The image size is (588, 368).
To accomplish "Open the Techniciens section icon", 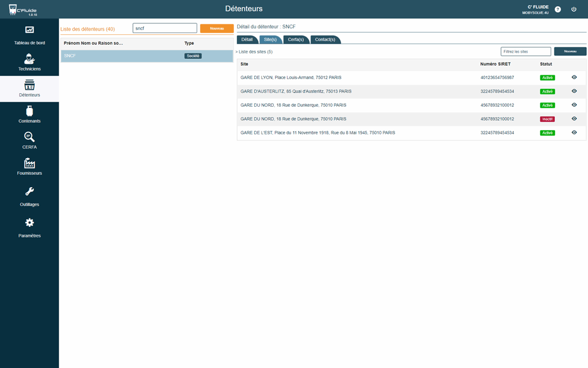I will pyautogui.click(x=29, y=59).
